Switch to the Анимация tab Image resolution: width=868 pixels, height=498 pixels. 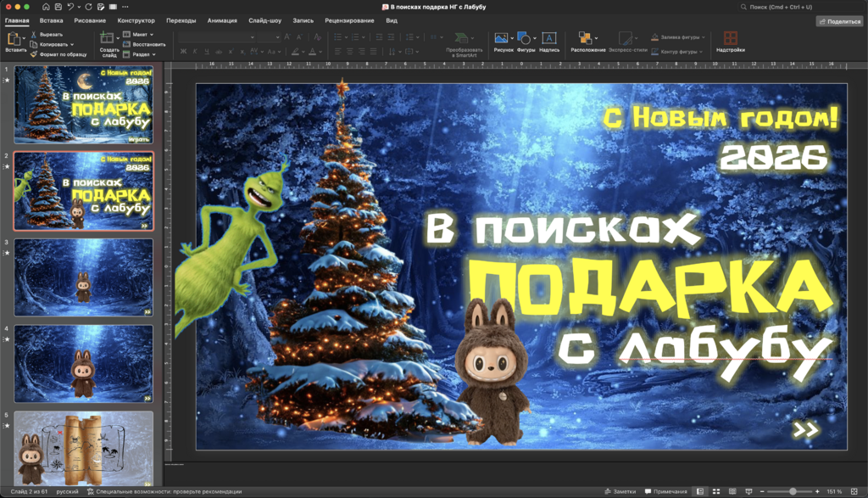(222, 20)
